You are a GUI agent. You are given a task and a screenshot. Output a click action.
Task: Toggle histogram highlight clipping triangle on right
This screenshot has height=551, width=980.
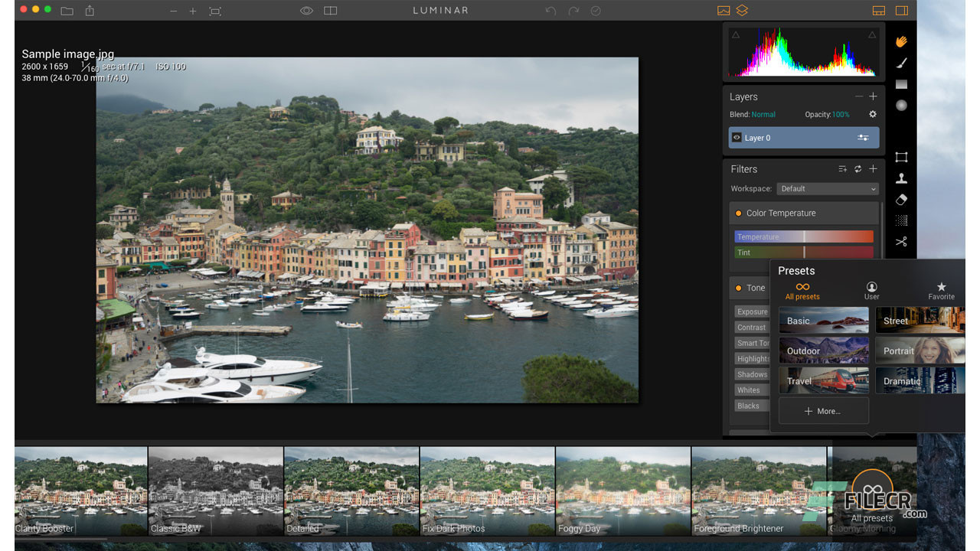point(871,34)
